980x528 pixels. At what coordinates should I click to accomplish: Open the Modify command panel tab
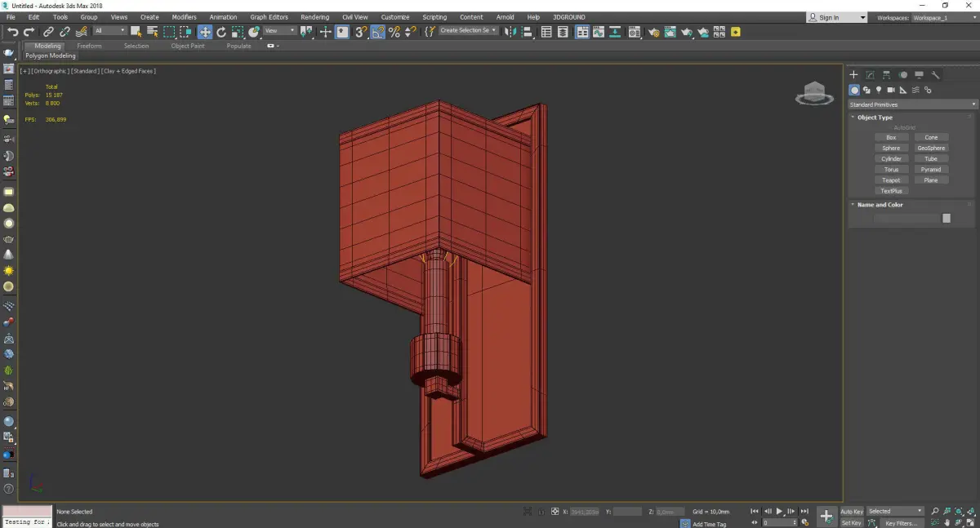(x=870, y=75)
